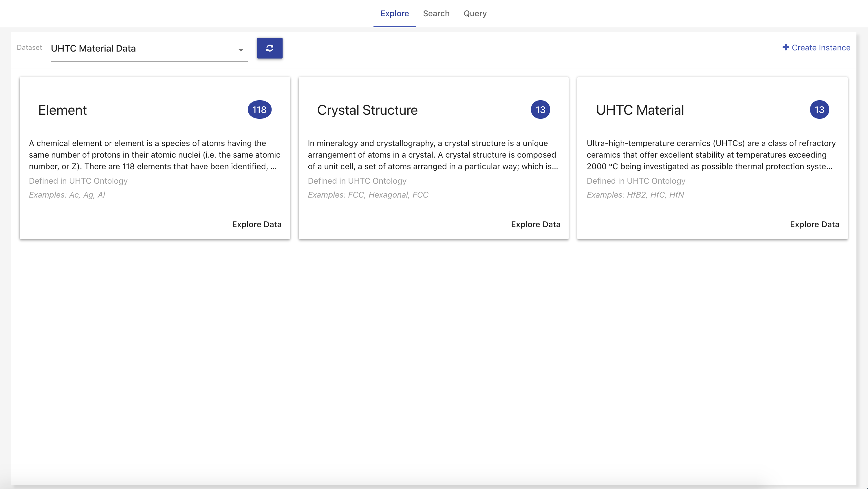Switch to the Search tab
The width and height of the screenshot is (868, 489).
pos(436,14)
